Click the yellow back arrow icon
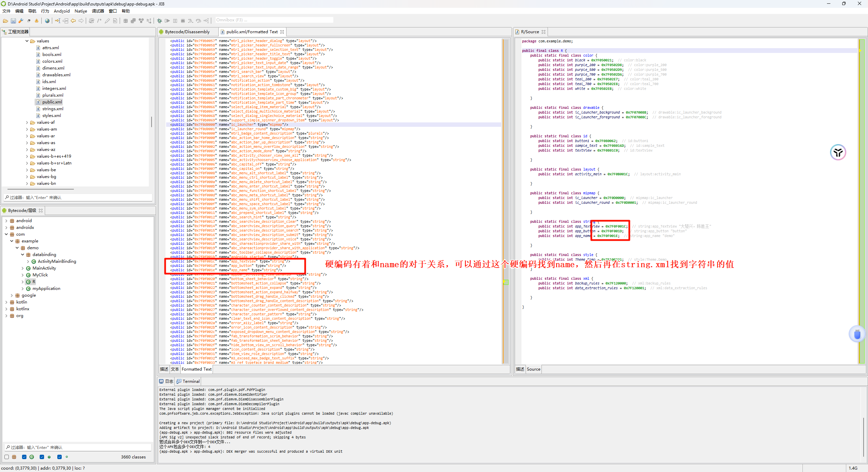This screenshot has width=868, height=472. tap(73, 21)
